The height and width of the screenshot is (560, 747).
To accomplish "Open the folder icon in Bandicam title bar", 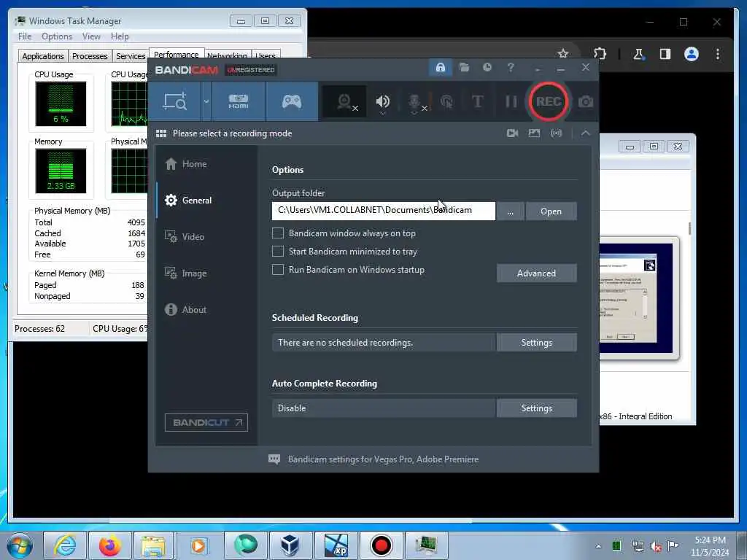I will pos(464,68).
